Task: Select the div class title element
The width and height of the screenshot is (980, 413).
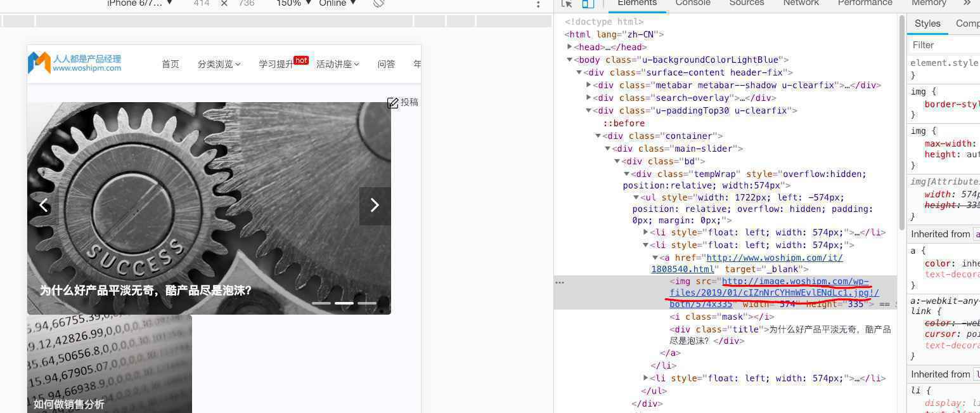Action: pyautogui.click(x=780, y=335)
